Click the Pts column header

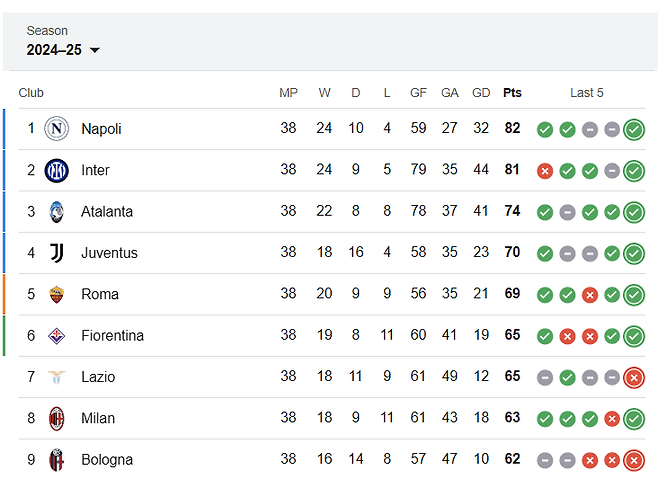click(512, 93)
